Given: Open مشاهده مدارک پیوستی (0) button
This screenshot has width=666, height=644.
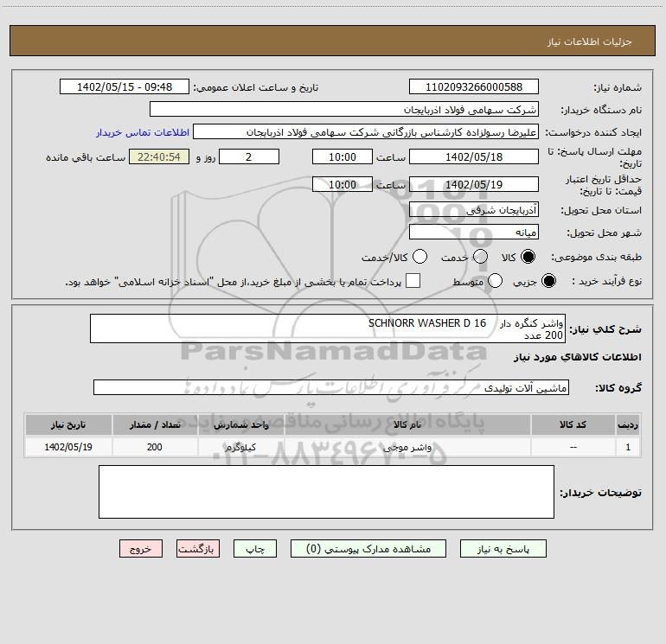Looking at the screenshot, I should click(x=368, y=549).
